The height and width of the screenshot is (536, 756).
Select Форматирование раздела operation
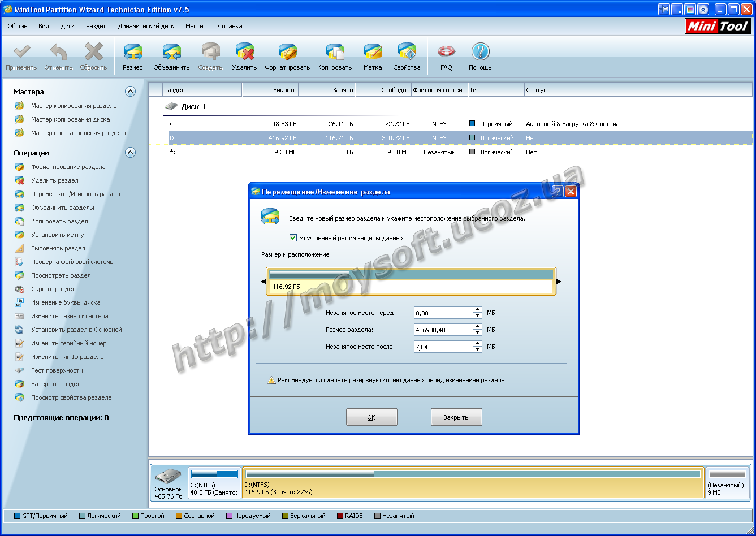[x=68, y=167]
